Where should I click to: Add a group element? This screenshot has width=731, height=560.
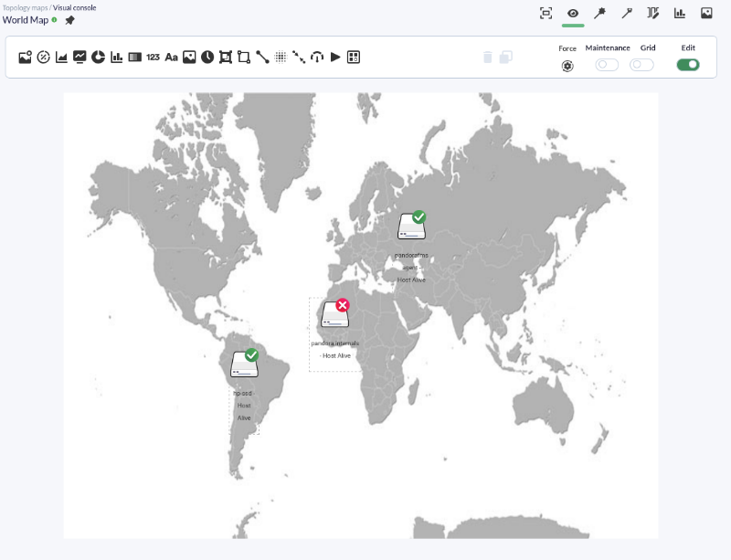[226, 58]
